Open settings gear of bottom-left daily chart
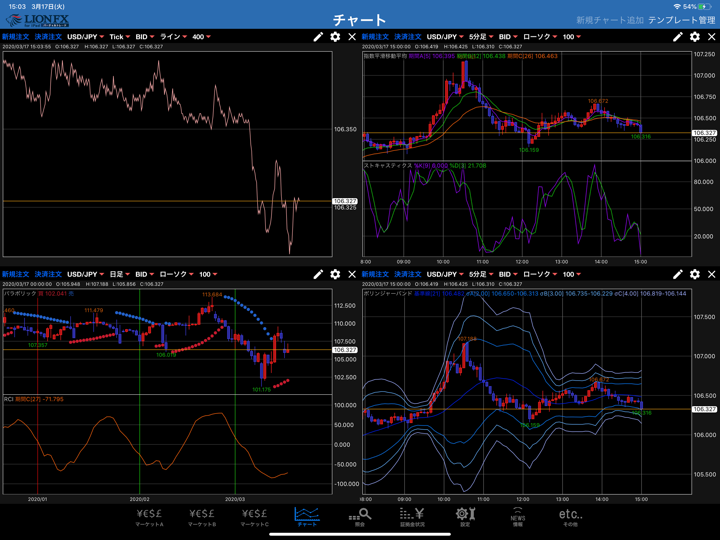The height and width of the screenshot is (540, 720). point(335,274)
